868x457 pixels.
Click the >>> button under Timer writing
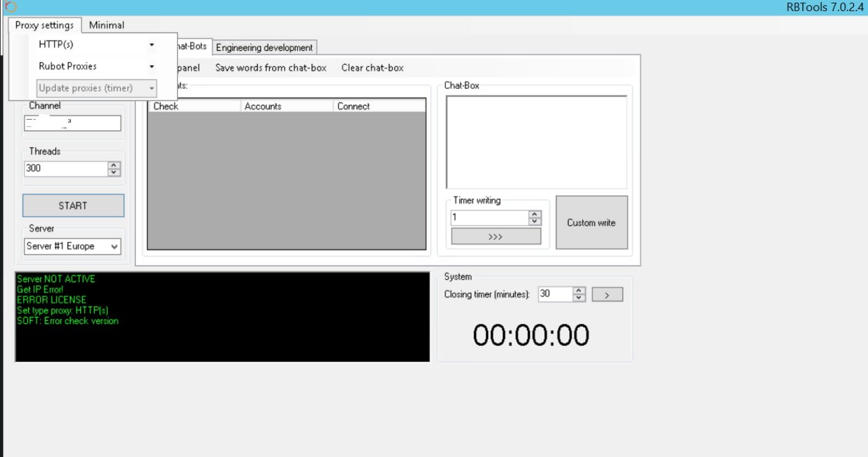496,237
